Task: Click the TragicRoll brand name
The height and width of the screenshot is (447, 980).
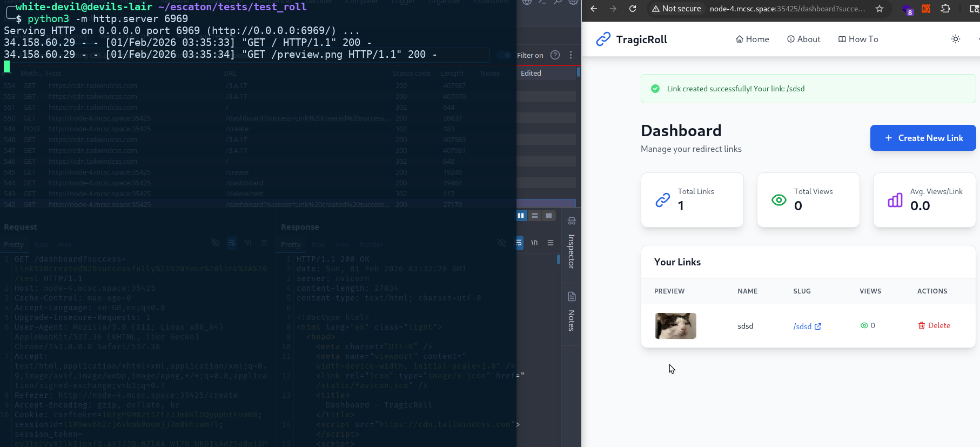Action: click(x=641, y=39)
